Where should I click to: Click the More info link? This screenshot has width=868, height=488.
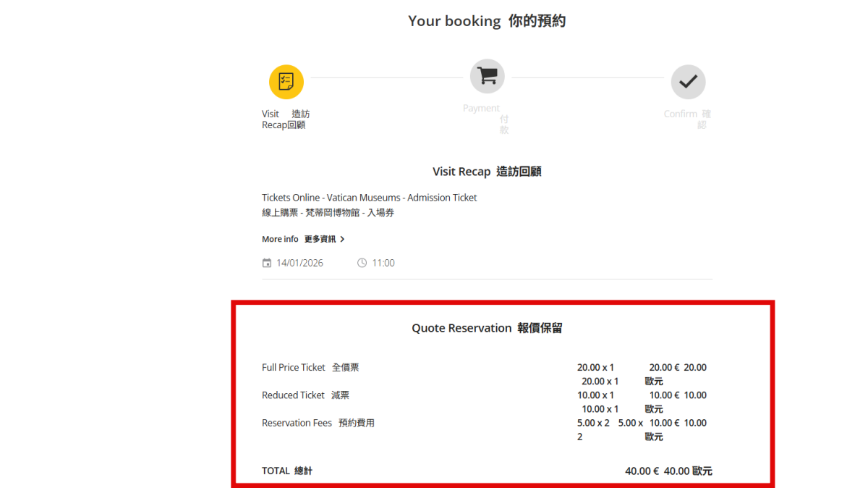click(280, 239)
